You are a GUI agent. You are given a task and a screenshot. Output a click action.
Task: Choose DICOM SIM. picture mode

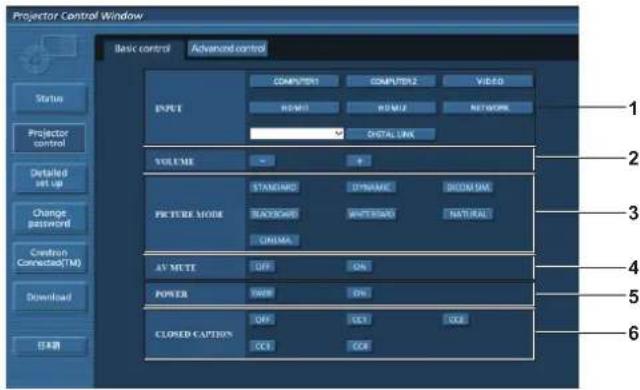click(468, 187)
